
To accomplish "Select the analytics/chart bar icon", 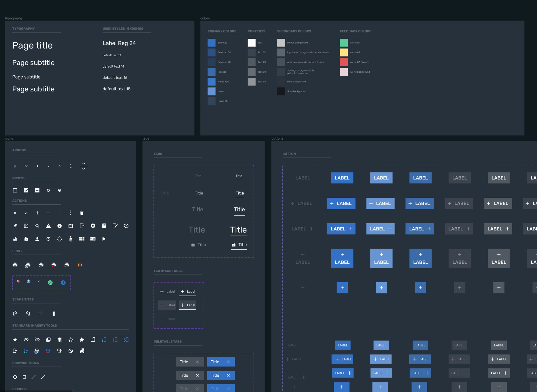I will click(x=15, y=238).
